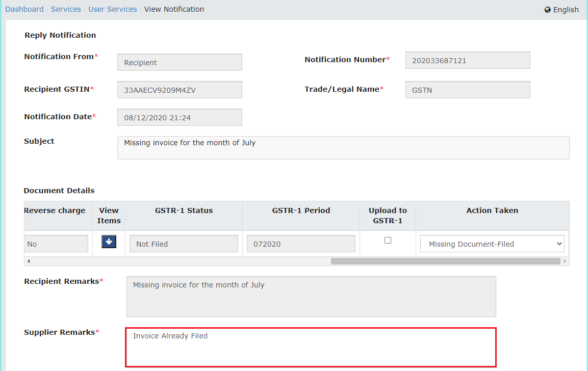Screen dimensions: 588x371
Task: Open the Action Taken dropdown chevron
Action: coord(558,244)
